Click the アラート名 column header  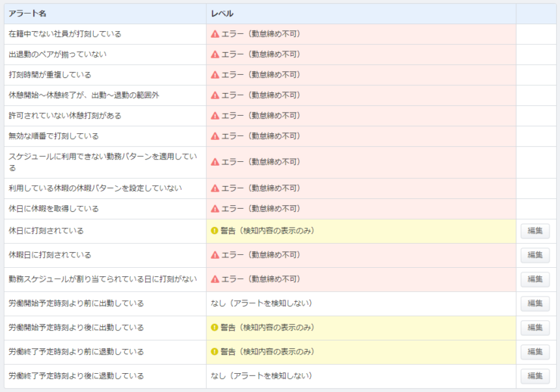27,14
